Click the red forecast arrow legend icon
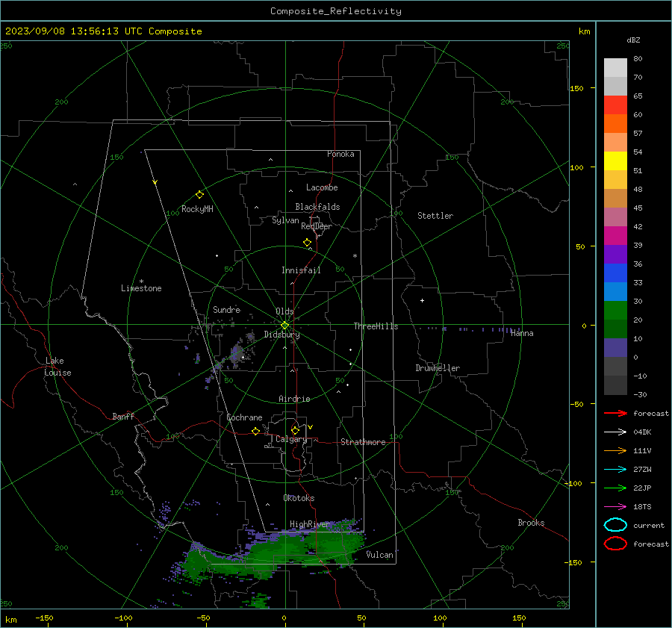Screen dimensions: 672x628 coord(615,413)
